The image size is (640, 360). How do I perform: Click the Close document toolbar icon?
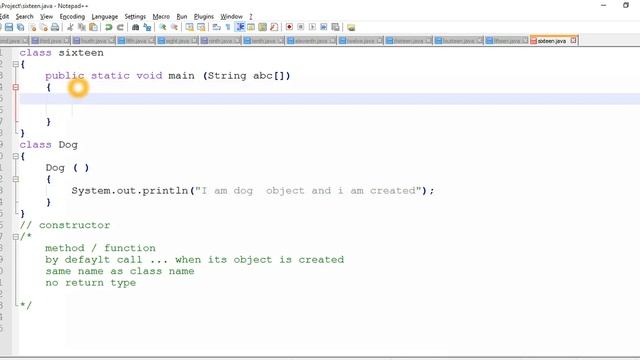pos(33,27)
